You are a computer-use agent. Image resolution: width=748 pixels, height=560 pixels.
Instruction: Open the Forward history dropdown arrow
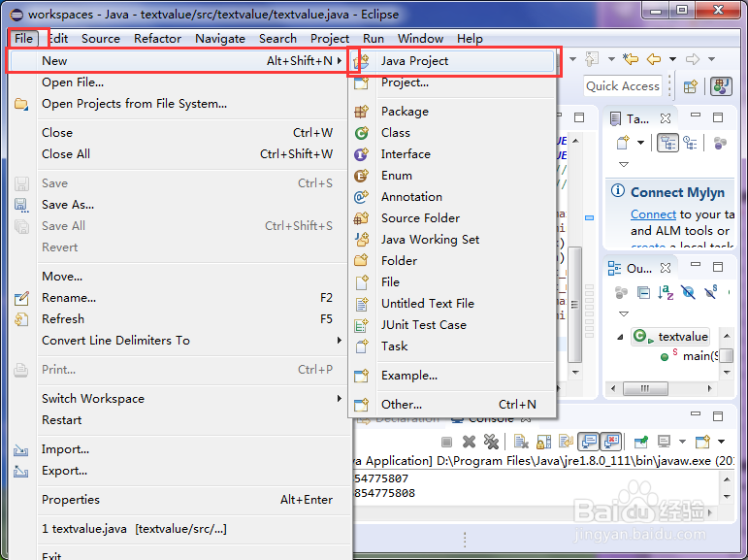coord(711,59)
